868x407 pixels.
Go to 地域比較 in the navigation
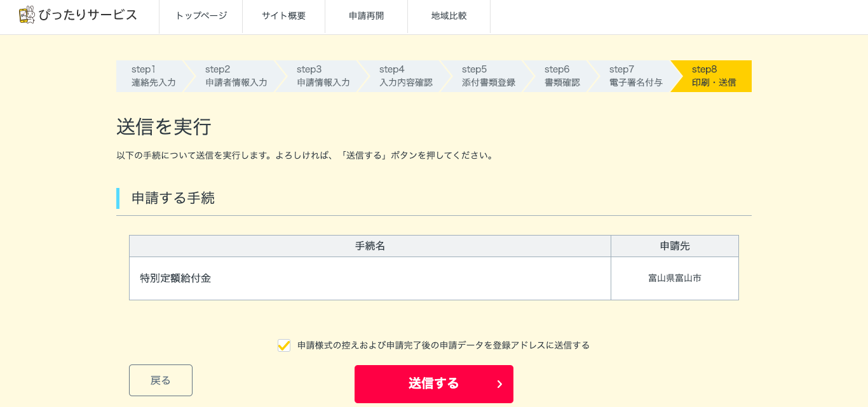point(449,17)
